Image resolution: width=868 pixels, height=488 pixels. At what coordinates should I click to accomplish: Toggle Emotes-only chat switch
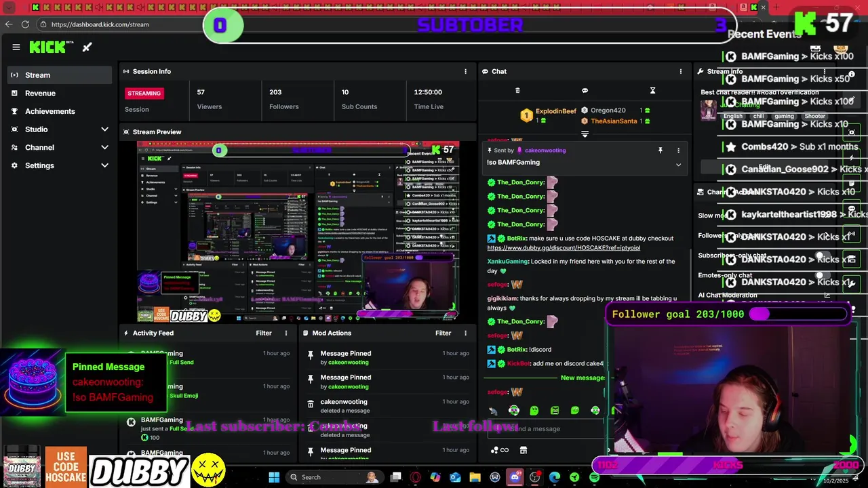pos(824,275)
